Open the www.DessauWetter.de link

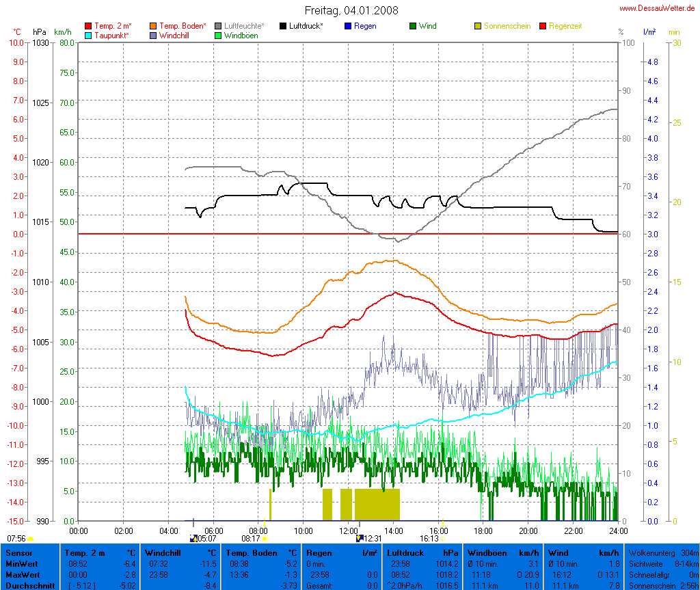point(658,8)
